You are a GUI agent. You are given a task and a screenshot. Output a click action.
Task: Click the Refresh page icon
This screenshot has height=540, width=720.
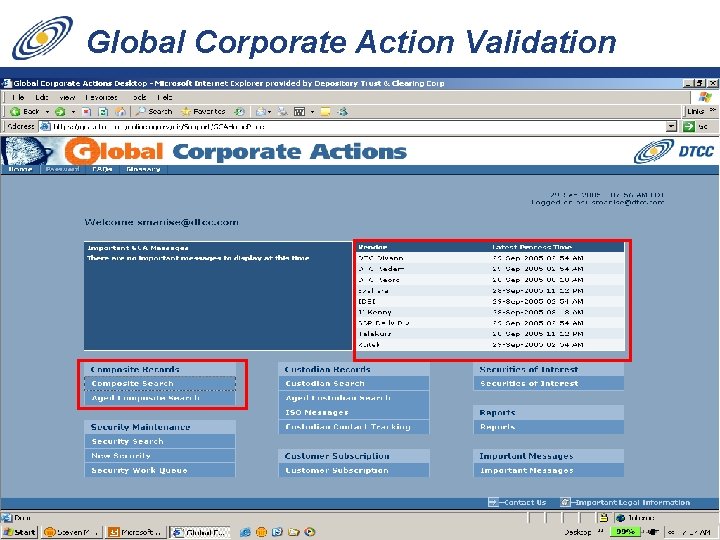pyautogui.click(x=103, y=112)
